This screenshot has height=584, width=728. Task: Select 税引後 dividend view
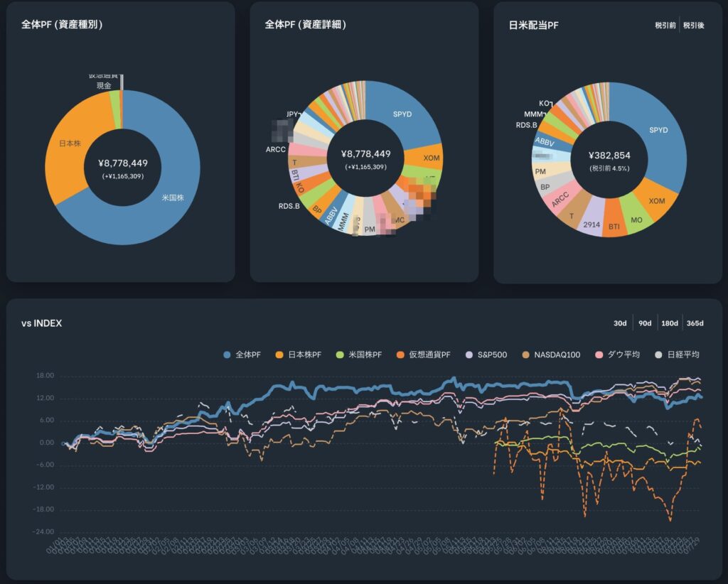pos(693,26)
